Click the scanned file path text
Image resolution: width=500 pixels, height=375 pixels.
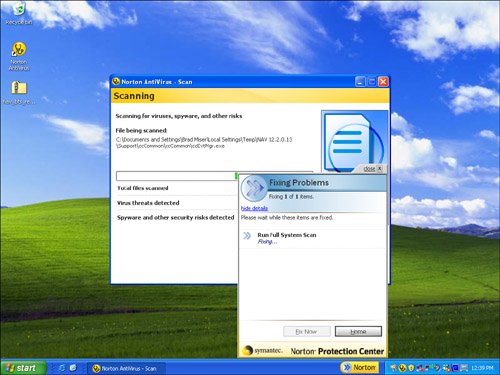coord(204,143)
